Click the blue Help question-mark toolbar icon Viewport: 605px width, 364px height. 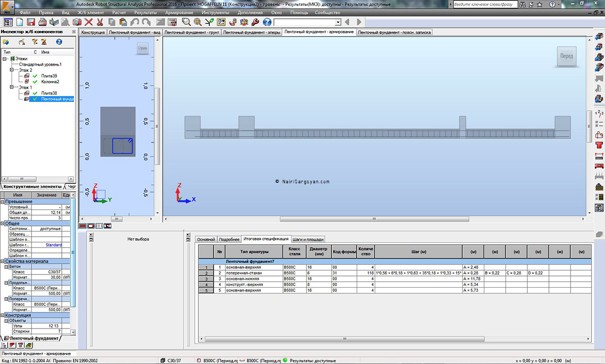coord(267,22)
